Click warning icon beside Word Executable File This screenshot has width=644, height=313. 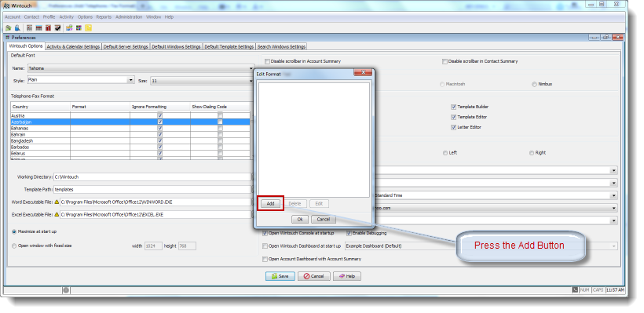click(x=57, y=202)
